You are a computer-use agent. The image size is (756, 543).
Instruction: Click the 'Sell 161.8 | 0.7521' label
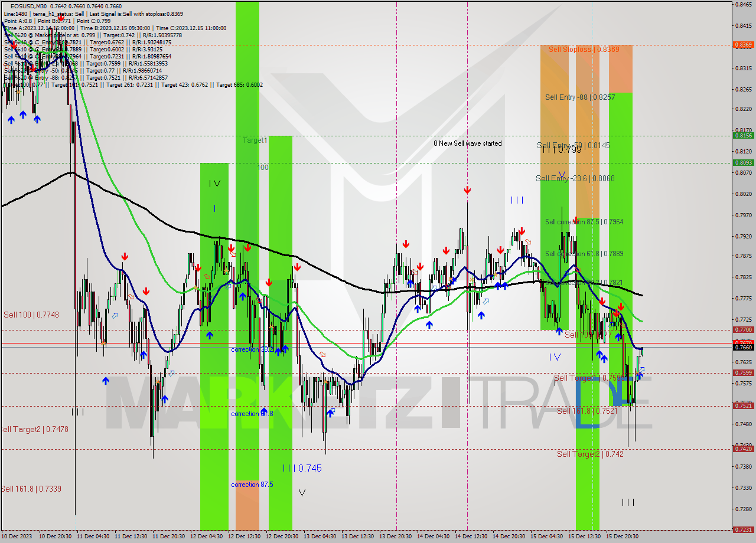586,411
